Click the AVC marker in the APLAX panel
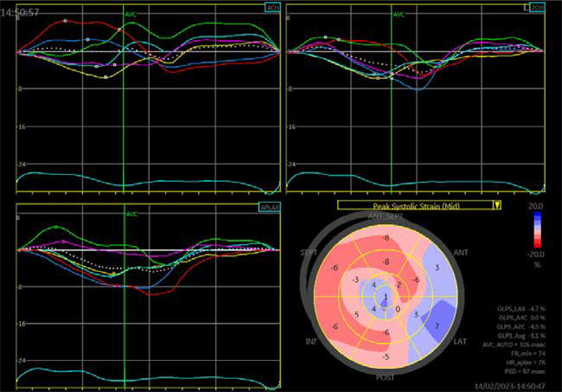 [x=132, y=214]
